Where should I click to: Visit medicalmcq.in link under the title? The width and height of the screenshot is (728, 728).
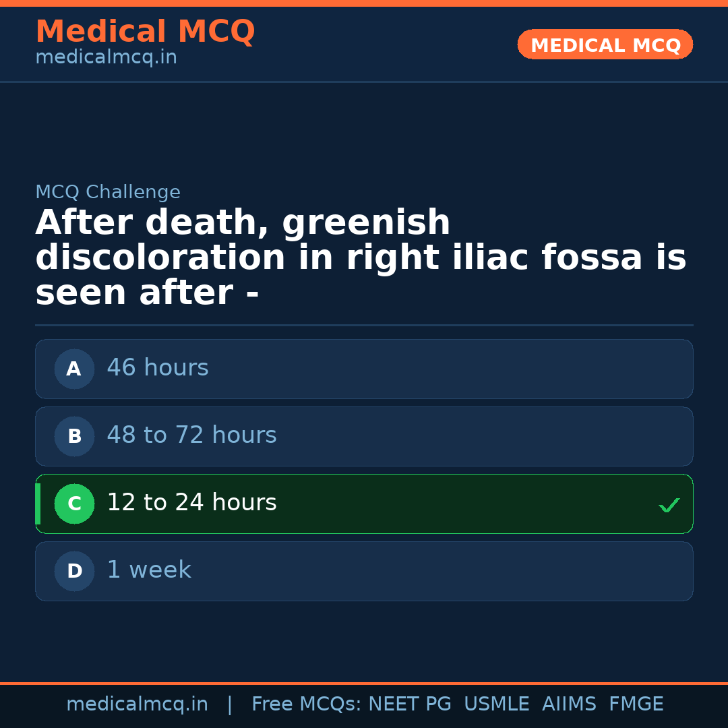point(106,57)
